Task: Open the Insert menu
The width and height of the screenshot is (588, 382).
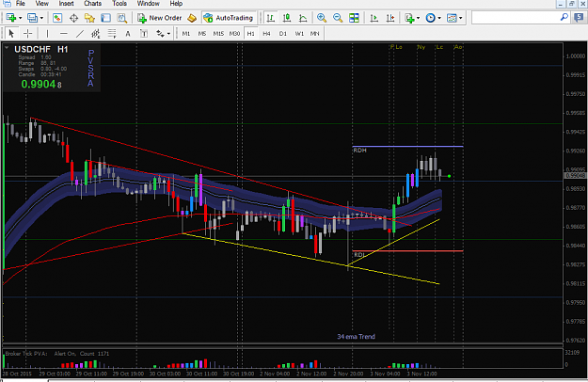Action: [67, 4]
